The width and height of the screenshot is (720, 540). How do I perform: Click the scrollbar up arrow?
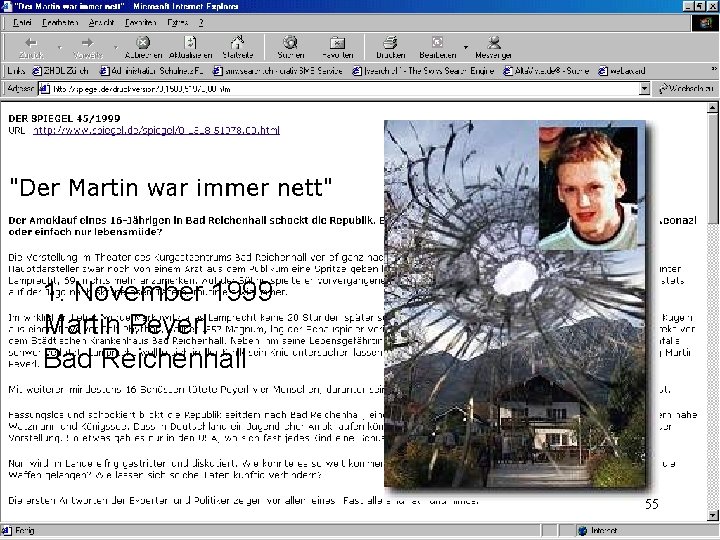point(713,108)
